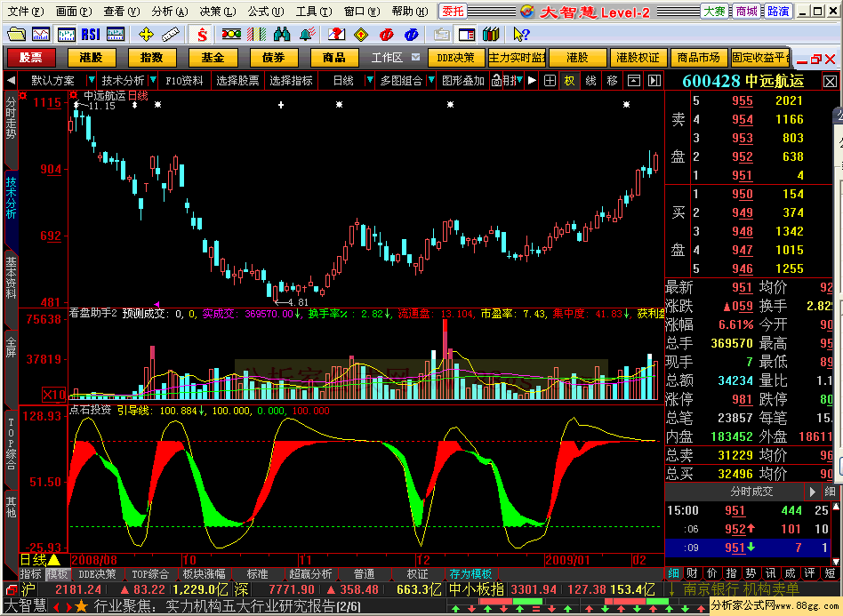
Task: Click the red S dollar icon
Action: pos(202,35)
